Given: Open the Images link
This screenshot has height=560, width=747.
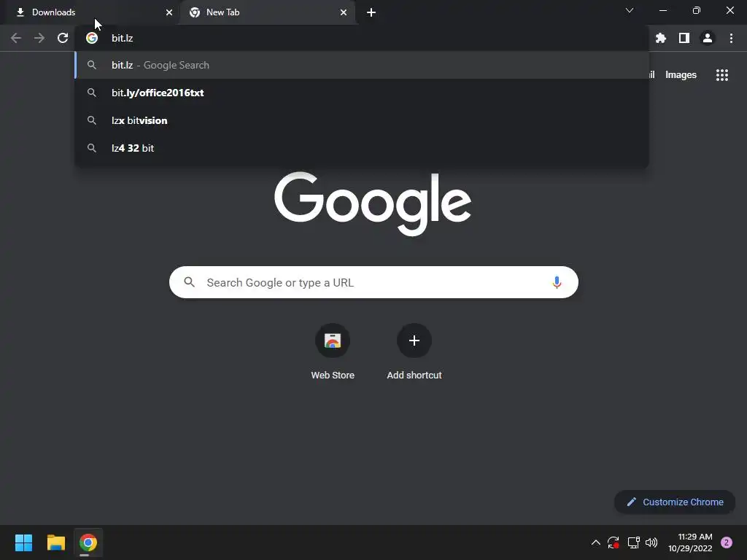Looking at the screenshot, I should click(x=681, y=75).
